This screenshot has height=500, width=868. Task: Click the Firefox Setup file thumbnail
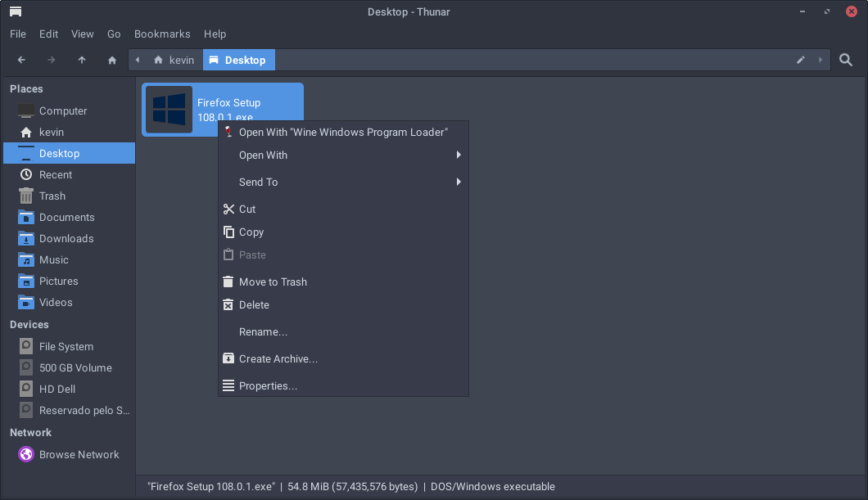170,109
